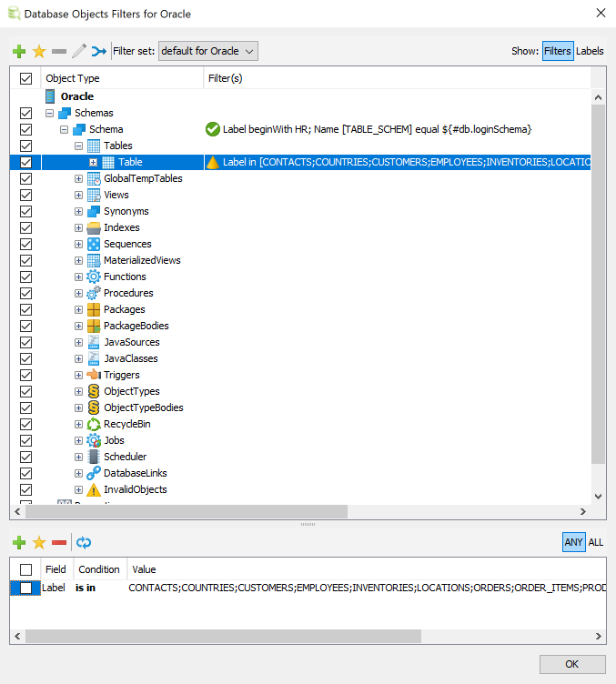The height and width of the screenshot is (684, 616).
Task: Select the Synonyms tree item
Action: [126, 211]
